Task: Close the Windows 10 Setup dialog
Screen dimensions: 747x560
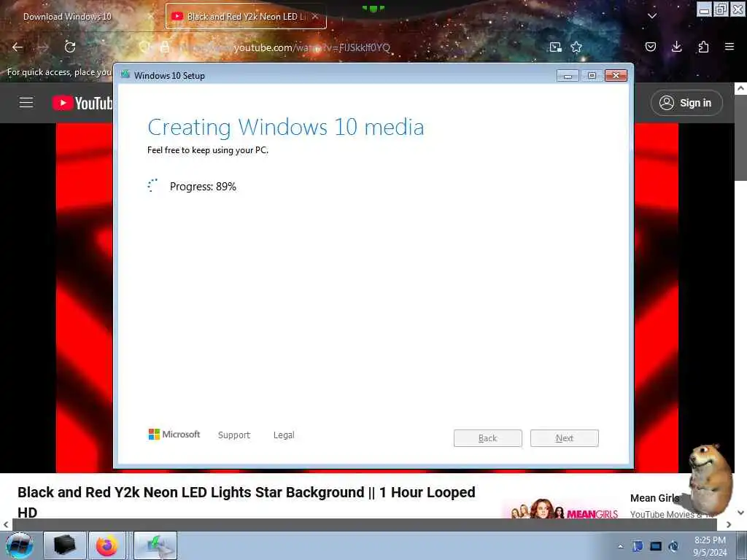Action: coord(616,75)
